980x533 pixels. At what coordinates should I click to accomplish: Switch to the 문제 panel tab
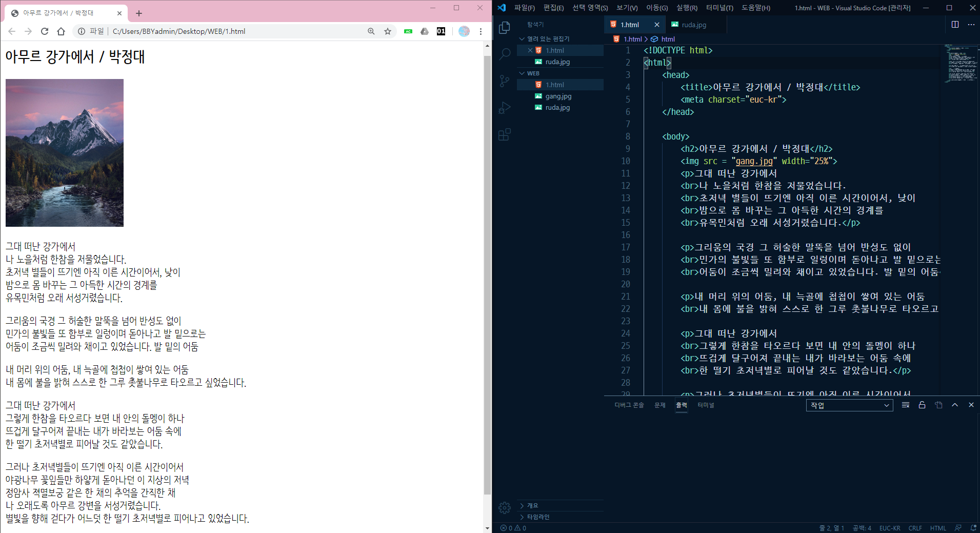(660, 405)
